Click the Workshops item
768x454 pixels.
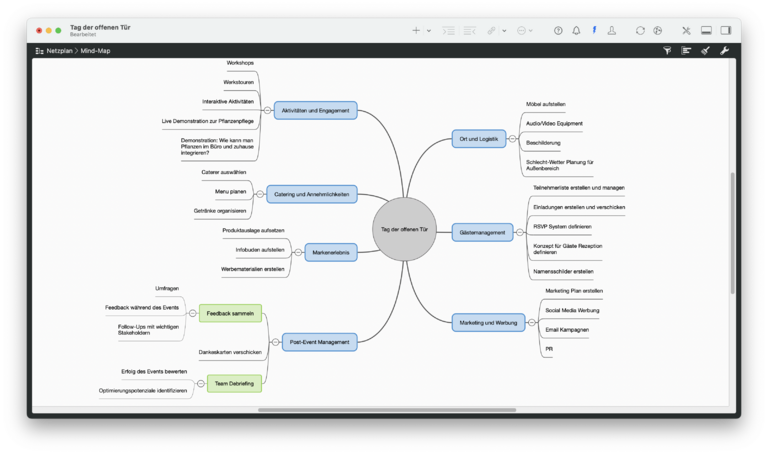click(240, 63)
